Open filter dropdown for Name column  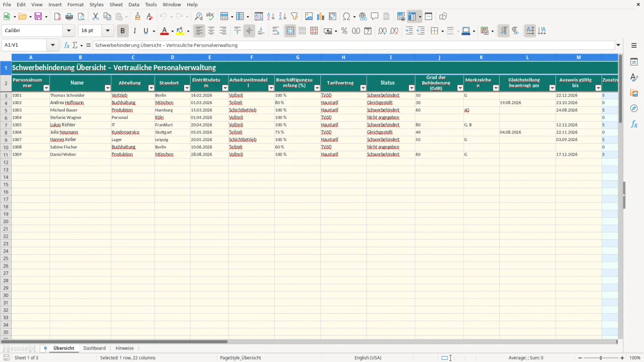(107, 88)
